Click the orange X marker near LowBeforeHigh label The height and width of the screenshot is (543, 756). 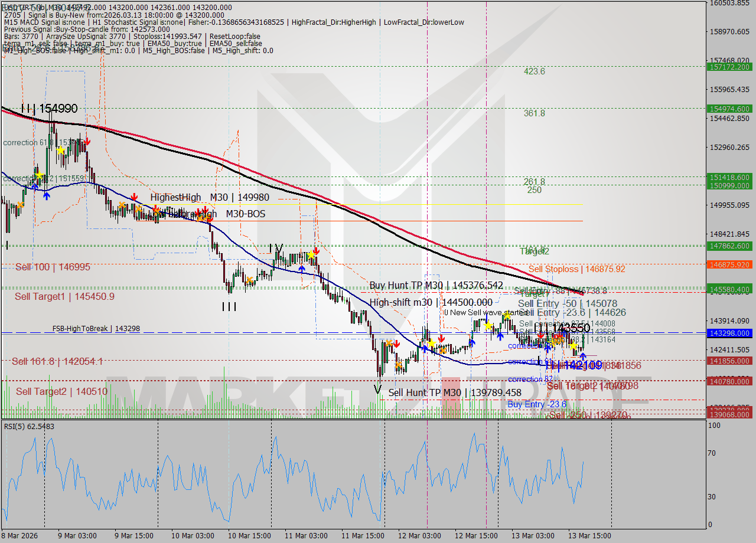pyautogui.click(x=201, y=218)
